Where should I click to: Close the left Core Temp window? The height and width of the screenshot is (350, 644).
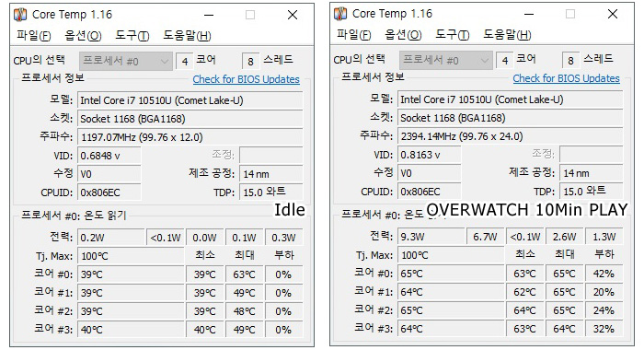point(293,16)
